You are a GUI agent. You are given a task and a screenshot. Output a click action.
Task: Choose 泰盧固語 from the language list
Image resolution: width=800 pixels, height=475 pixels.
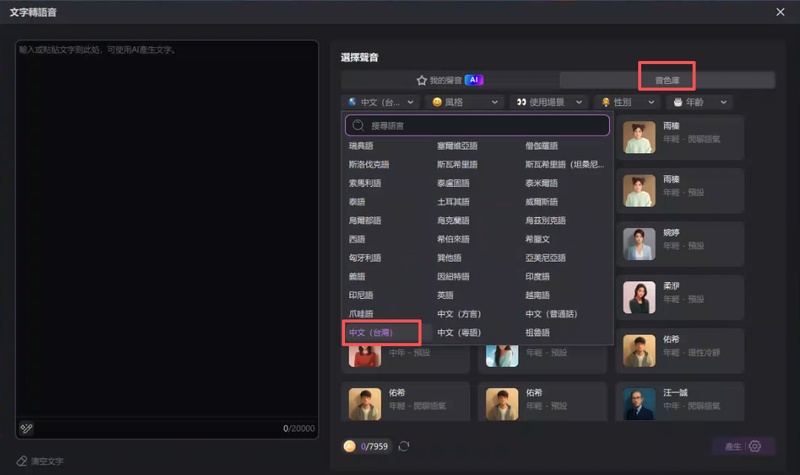click(453, 183)
